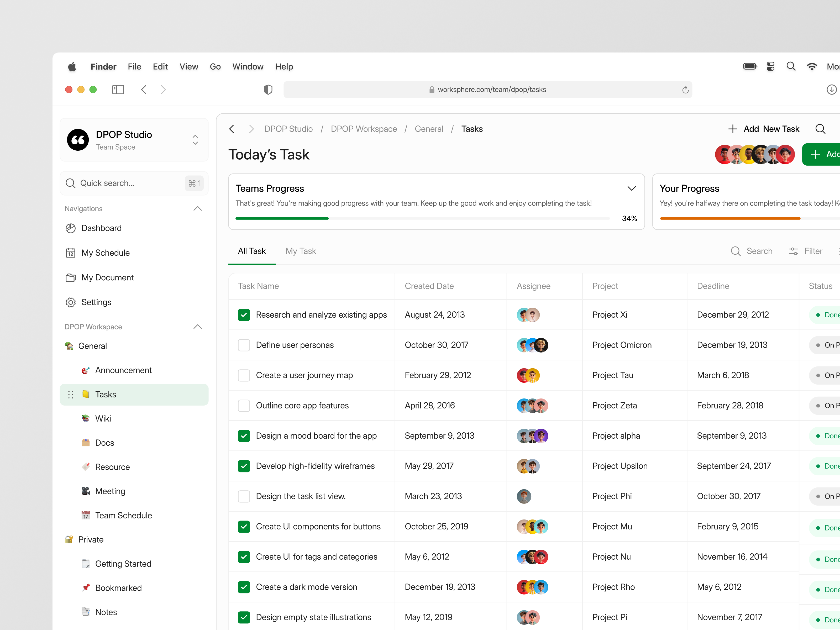Image resolution: width=840 pixels, height=630 pixels.
Task: Open the Wiki section
Action: pos(103,418)
